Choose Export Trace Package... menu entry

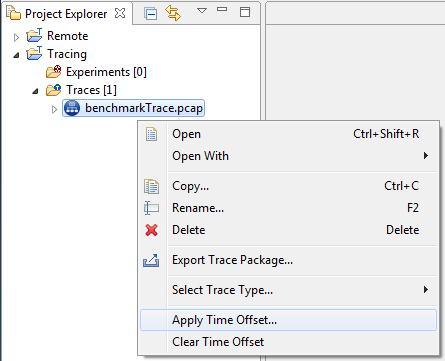(288, 260)
